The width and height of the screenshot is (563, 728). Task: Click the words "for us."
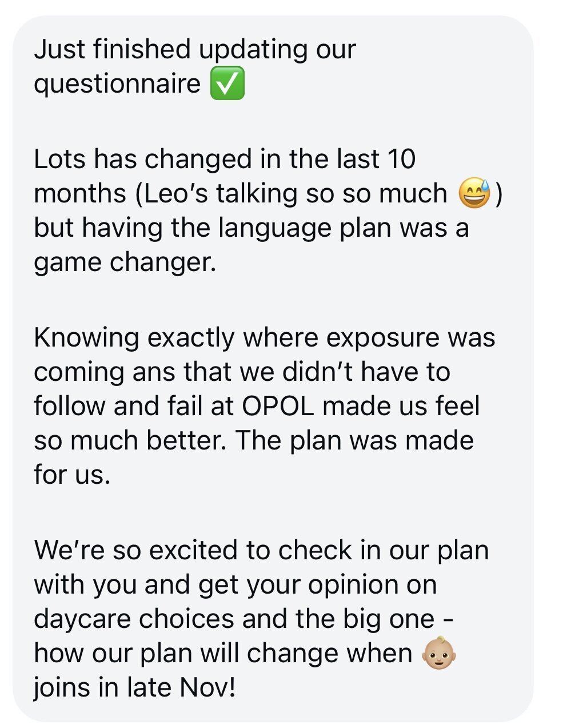pyautogui.click(x=71, y=475)
